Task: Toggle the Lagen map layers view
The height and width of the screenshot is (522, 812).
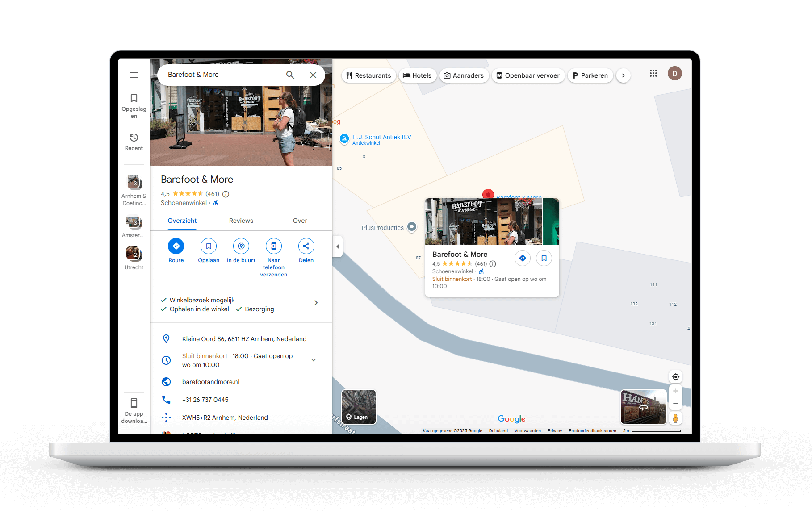Action: click(x=359, y=407)
